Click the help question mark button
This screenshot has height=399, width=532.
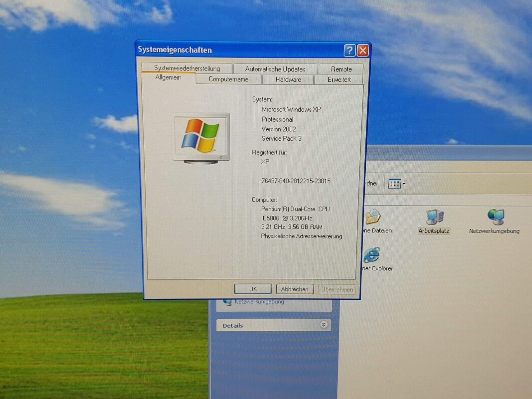click(x=349, y=51)
